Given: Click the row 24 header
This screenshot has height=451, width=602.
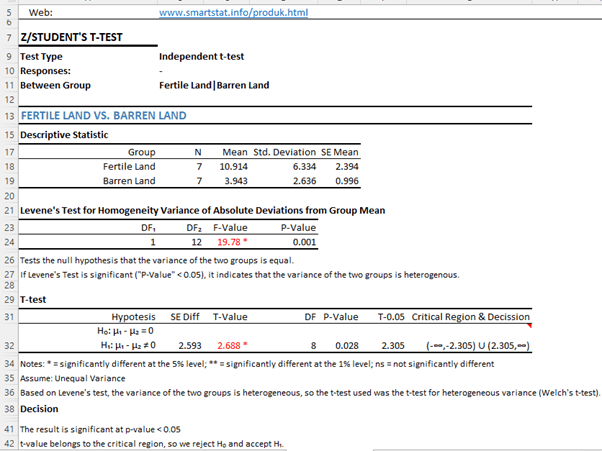Looking at the screenshot, I should click(9, 241).
